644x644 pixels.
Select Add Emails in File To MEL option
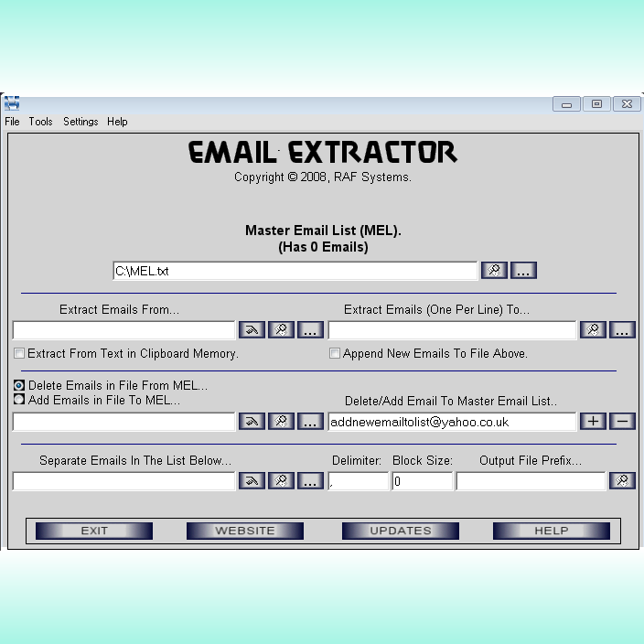tap(19, 400)
